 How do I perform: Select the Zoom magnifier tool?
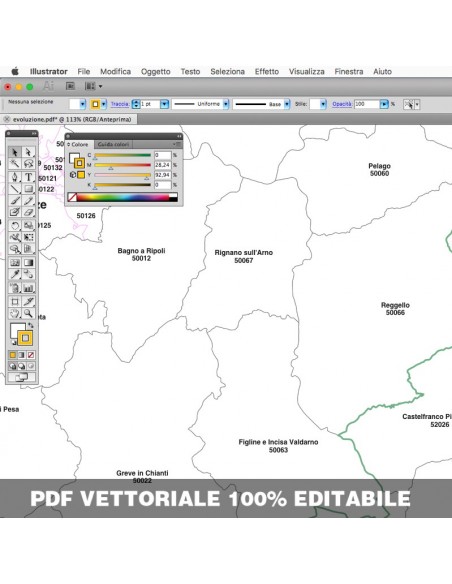[28, 313]
